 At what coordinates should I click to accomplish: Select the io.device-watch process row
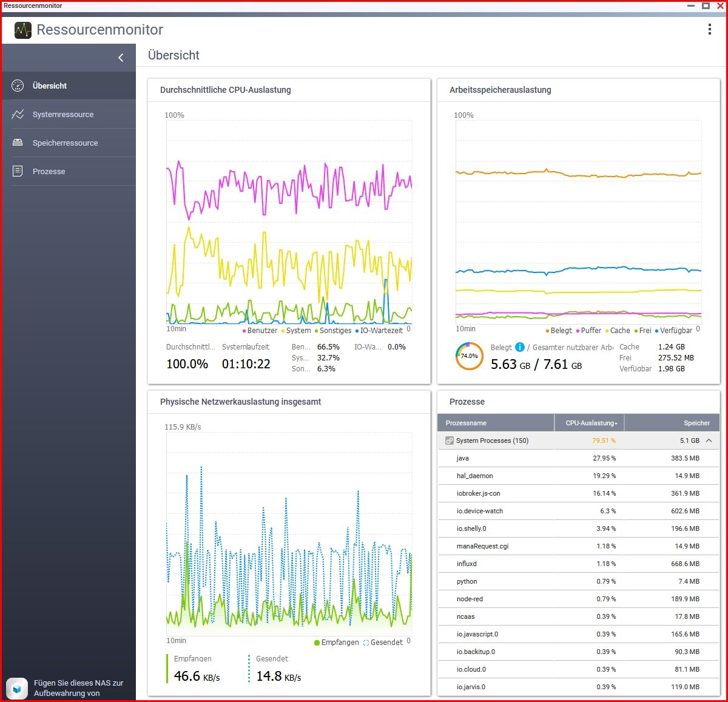pos(579,511)
